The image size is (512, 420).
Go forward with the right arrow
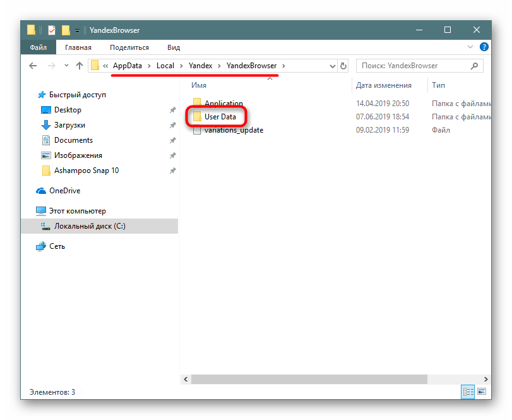pos(52,66)
